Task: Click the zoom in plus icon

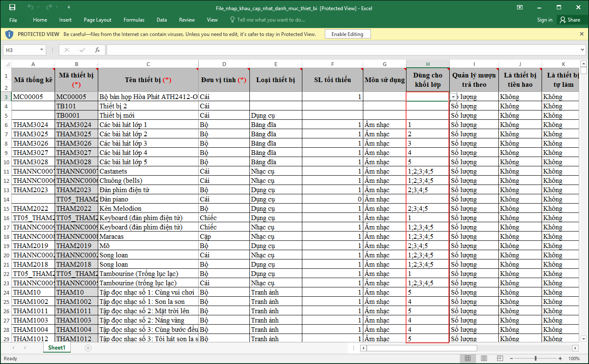Action: pos(560,358)
